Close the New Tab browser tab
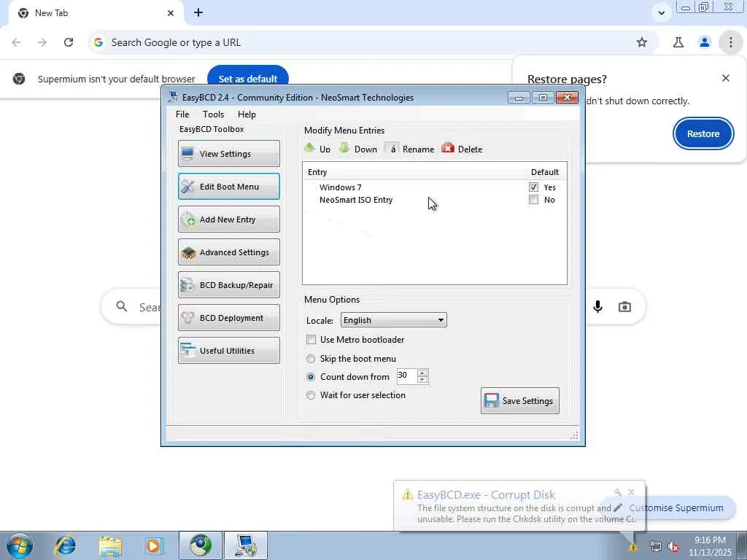Image resolution: width=747 pixels, height=560 pixels. pyautogui.click(x=171, y=13)
